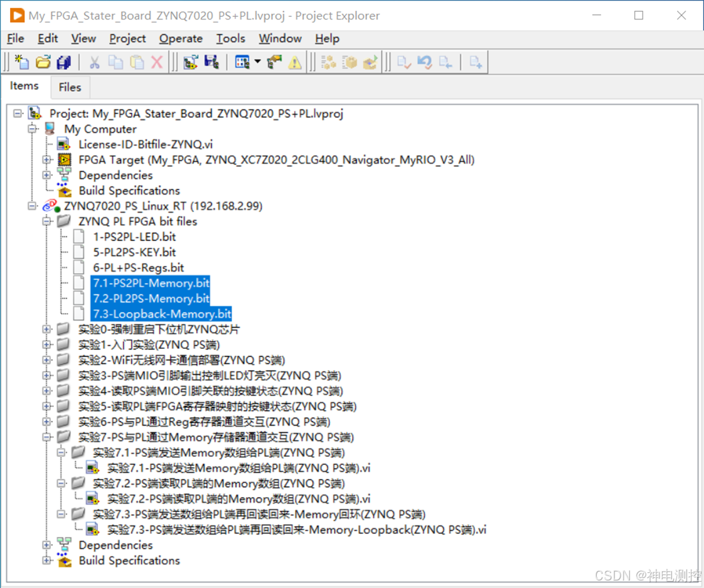Select the 实验7.2 VI file

[239, 499]
